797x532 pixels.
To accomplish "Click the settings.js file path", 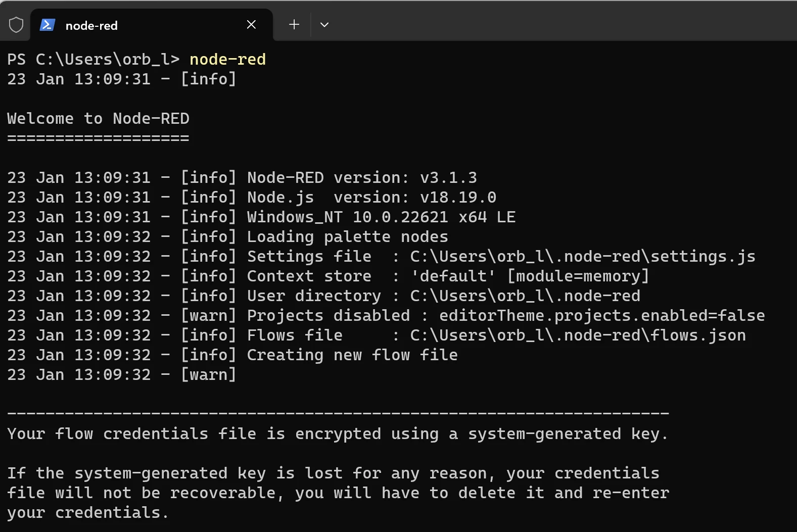I will (582, 257).
